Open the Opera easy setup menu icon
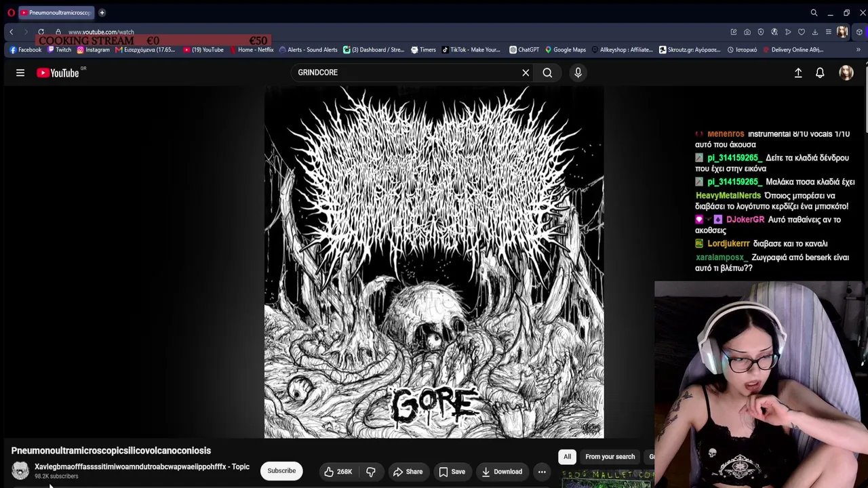This screenshot has width=868, height=488. pos(828,32)
